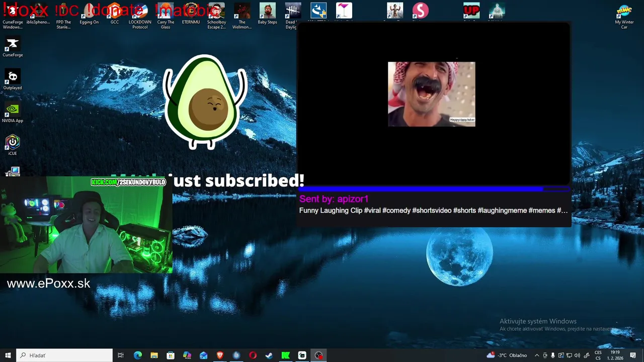The image size is (644, 362).
Task: Open LOCKDOWN Protocol desktop shortcut
Action: pos(140,16)
